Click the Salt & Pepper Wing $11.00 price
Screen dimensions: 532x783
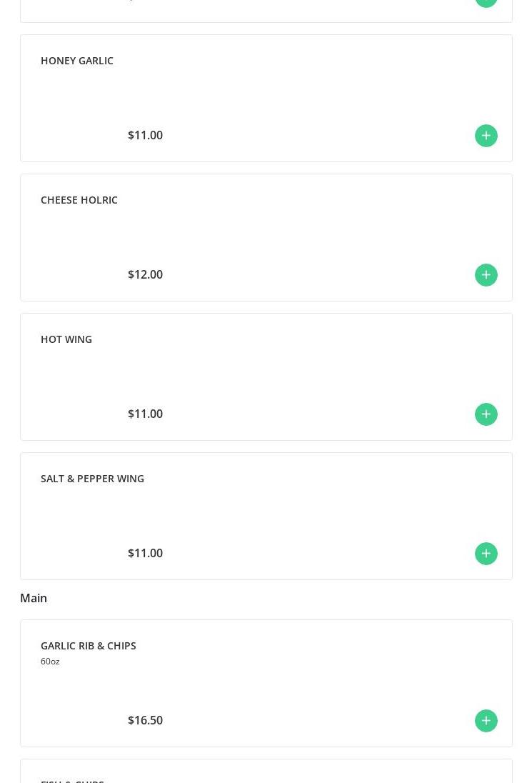[145, 554]
